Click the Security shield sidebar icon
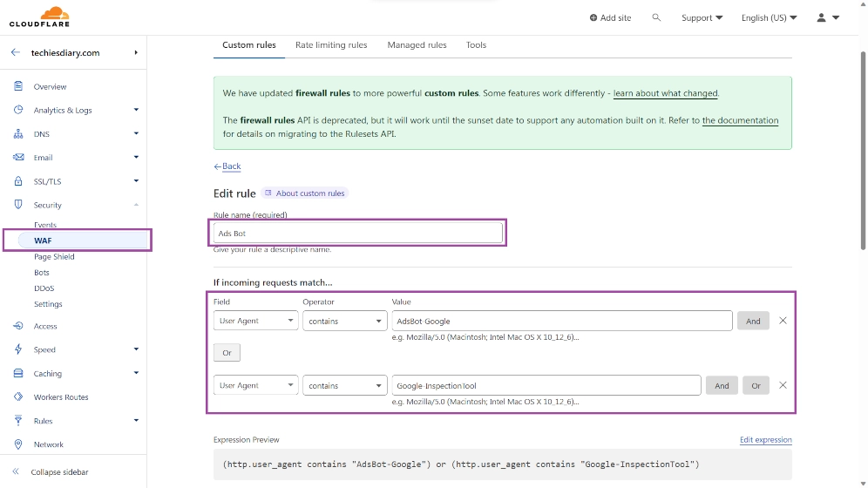 click(18, 204)
